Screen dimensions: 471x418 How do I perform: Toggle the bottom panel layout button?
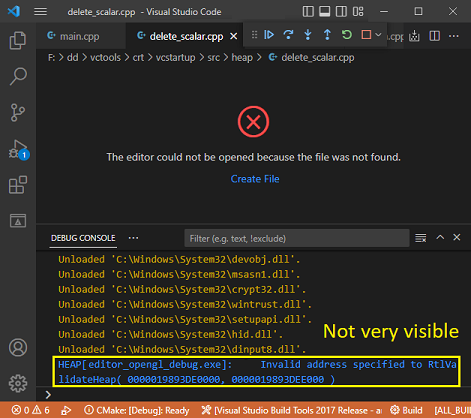click(x=325, y=12)
